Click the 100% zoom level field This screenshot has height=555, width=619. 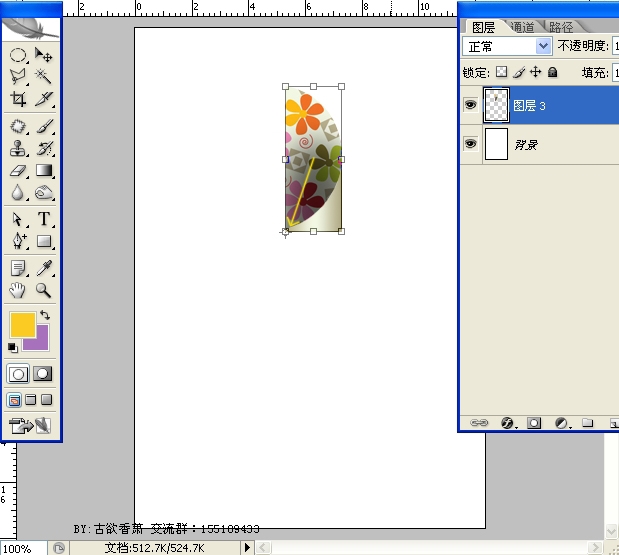click(24, 548)
